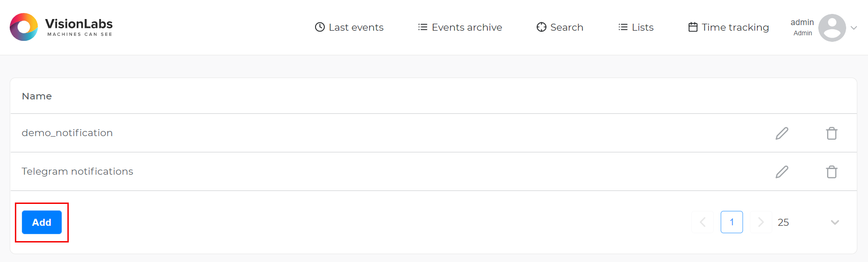
Task: Open the Lists section
Action: click(x=636, y=27)
